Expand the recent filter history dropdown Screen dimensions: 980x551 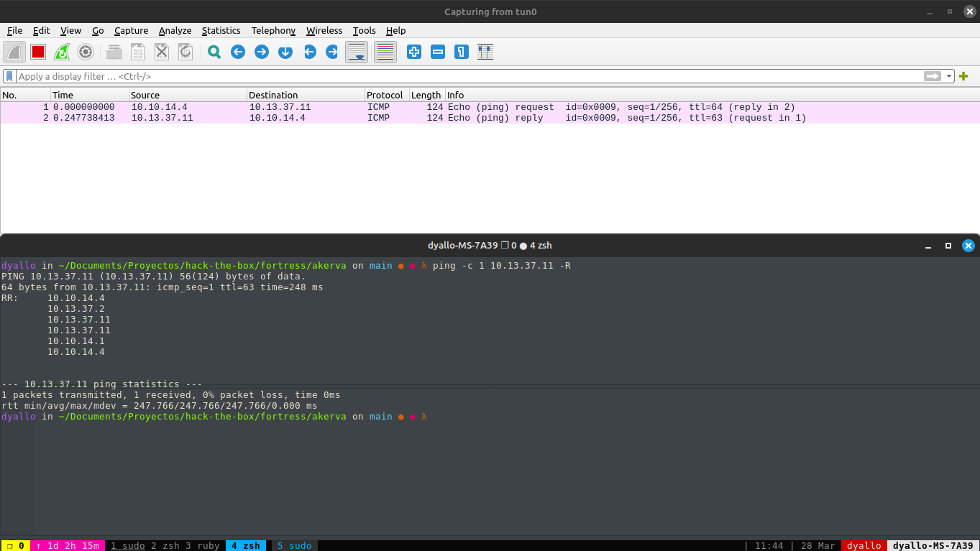(949, 76)
